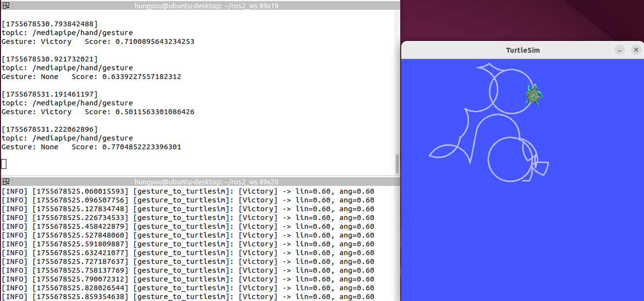Image resolution: width=644 pixels, height=301 pixels.
Task: Click the log line with timestamp 1755678525.096507756
Action: coord(188,200)
